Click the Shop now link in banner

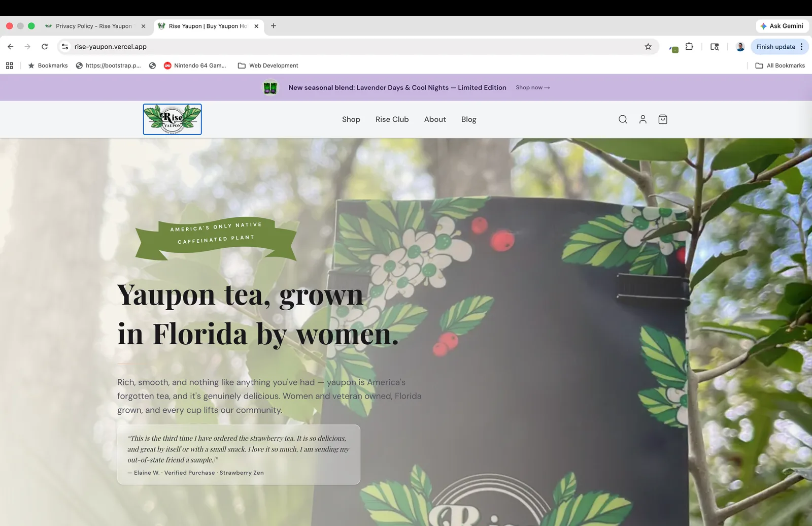[533, 87]
